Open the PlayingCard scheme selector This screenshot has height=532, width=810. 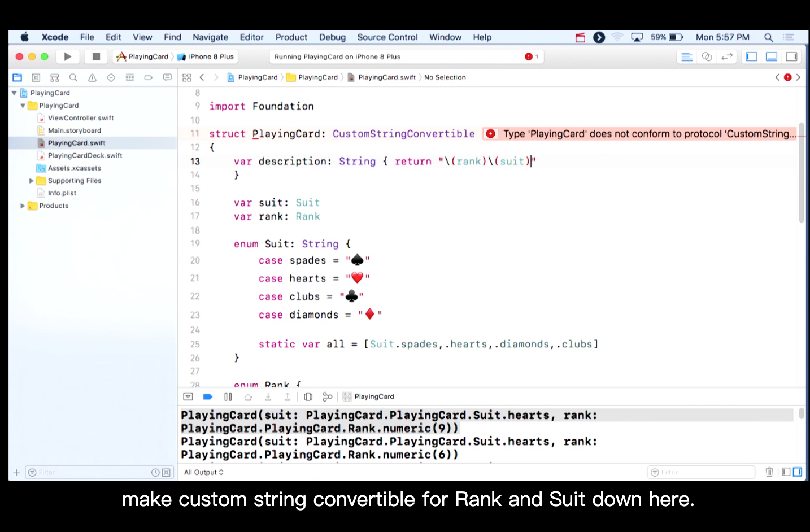click(x=143, y=56)
